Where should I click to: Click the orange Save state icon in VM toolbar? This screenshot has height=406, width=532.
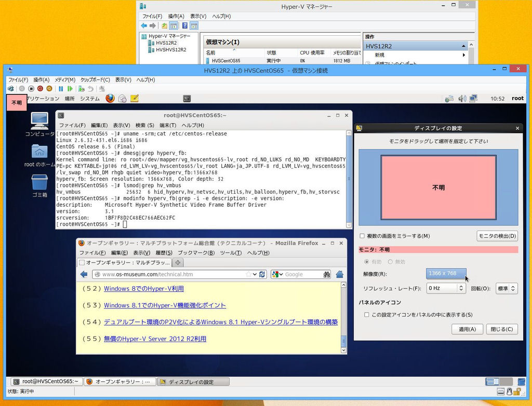(49, 89)
